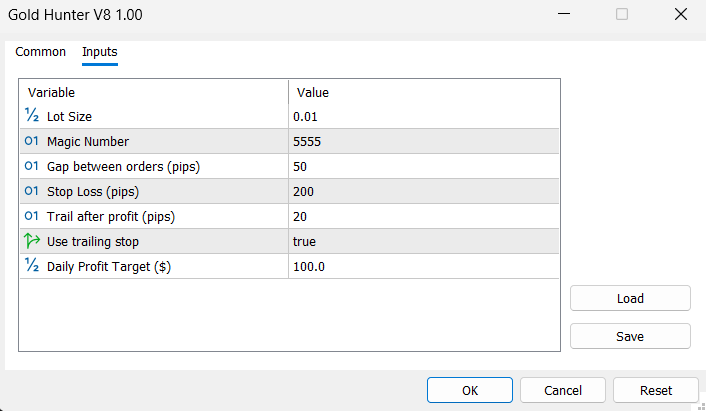Click the Daily Profit Target double icon
Image resolution: width=706 pixels, height=411 pixels.
pos(31,267)
